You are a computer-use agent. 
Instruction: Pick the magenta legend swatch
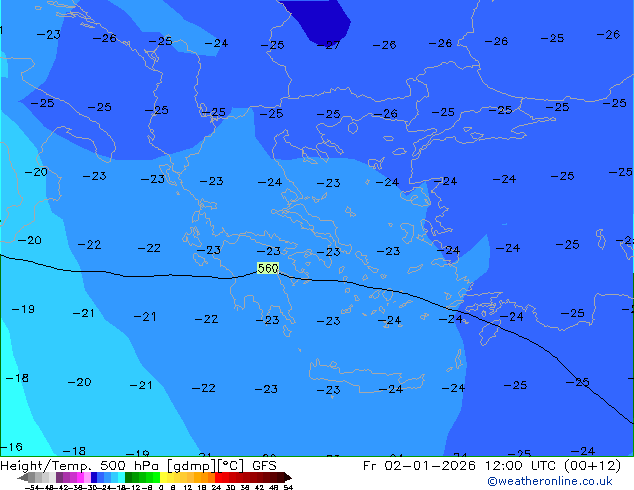click(80, 477)
